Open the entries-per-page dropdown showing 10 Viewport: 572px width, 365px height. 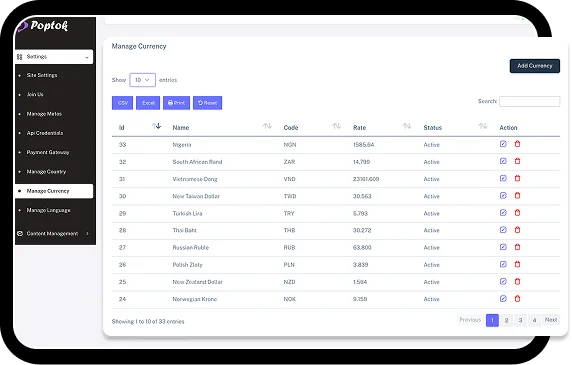[142, 80]
